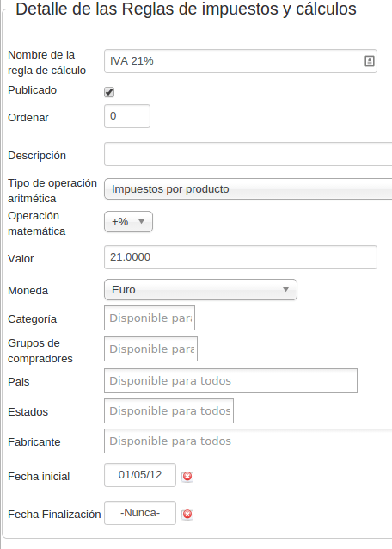
Task: Click the IVA 21% name field
Action: click(241, 61)
